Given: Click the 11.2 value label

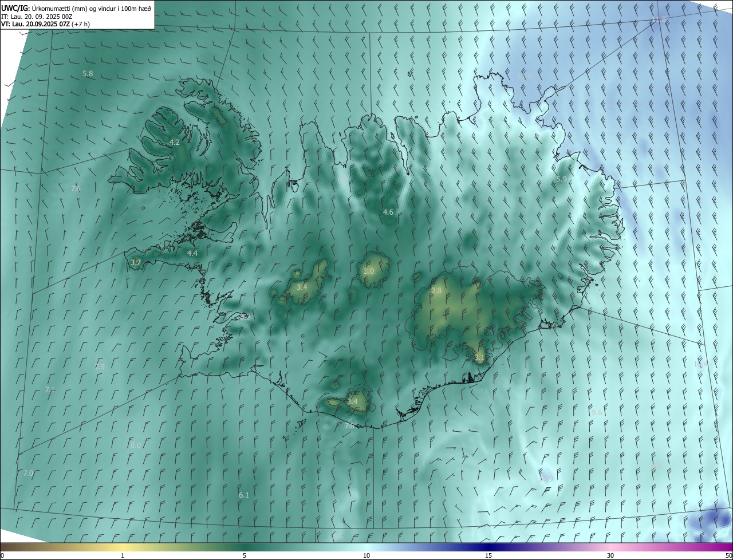Looking at the screenshot, I should coord(524,76).
